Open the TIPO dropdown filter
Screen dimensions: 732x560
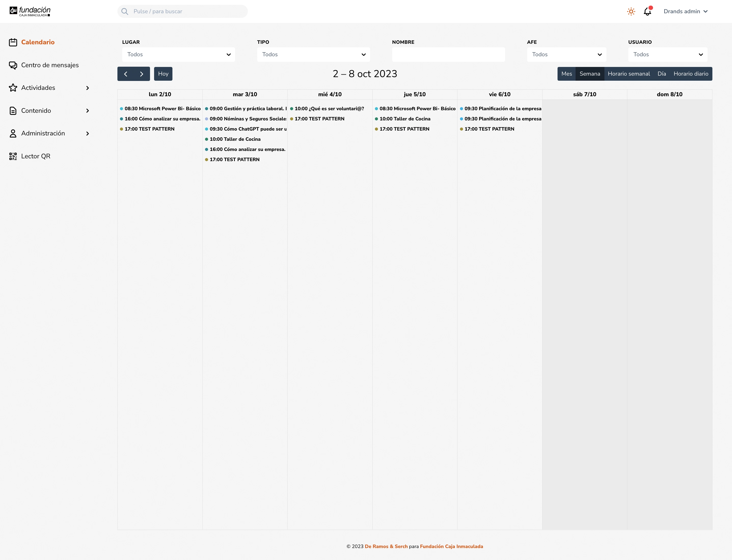pyautogui.click(x=313, y=54)
